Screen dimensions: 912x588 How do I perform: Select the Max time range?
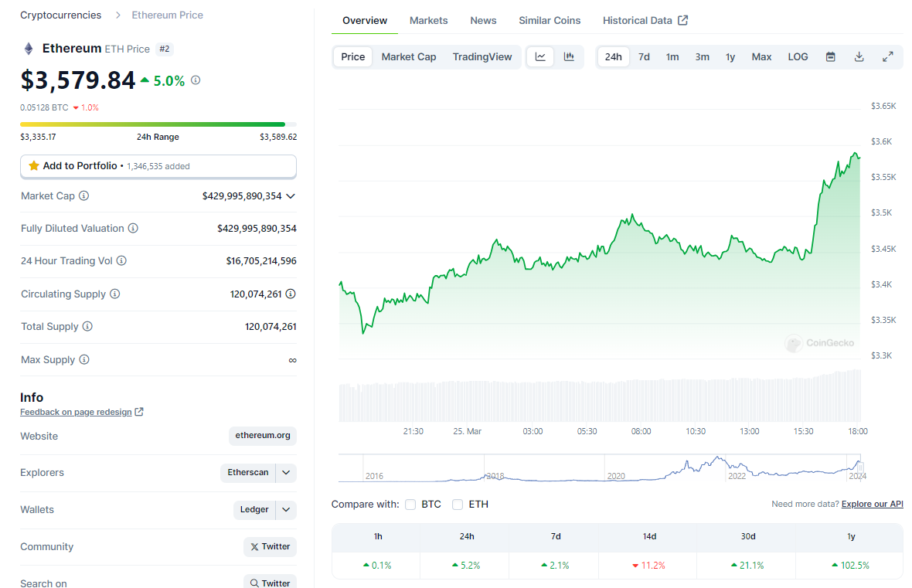761,57
